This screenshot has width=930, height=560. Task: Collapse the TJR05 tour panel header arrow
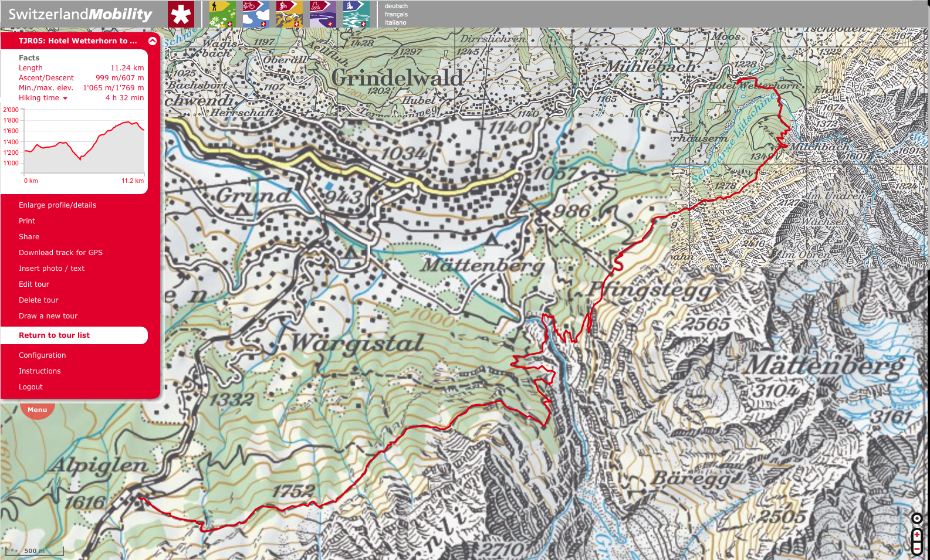(153, 41)
